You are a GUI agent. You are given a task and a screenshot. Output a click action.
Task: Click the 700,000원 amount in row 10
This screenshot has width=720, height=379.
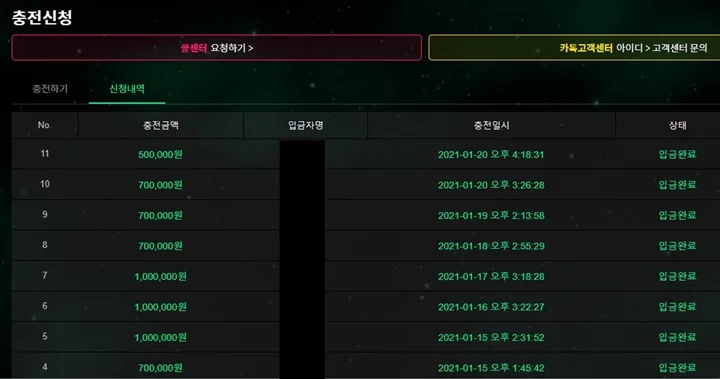point(160,185)
